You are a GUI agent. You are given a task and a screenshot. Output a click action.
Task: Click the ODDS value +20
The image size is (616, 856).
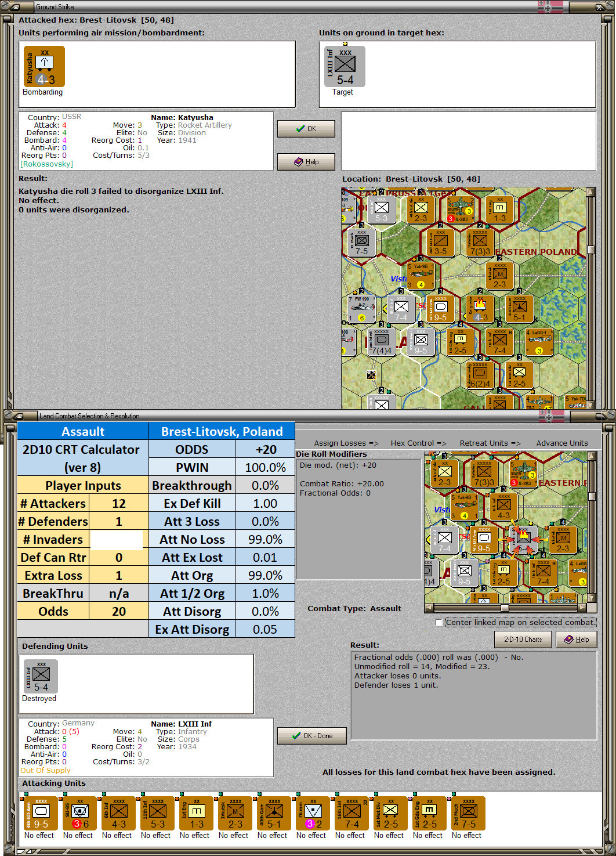coord(265,450)
